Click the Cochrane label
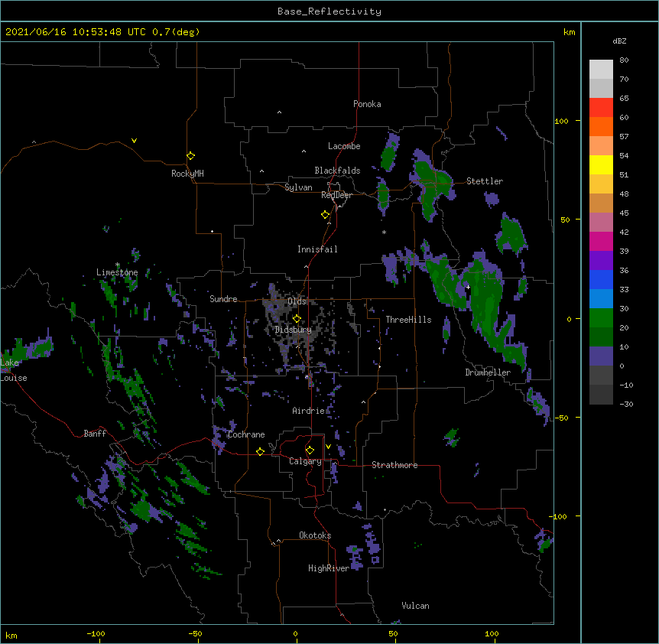This screenshot has width=659, height=644. click(x=246, y=434)
